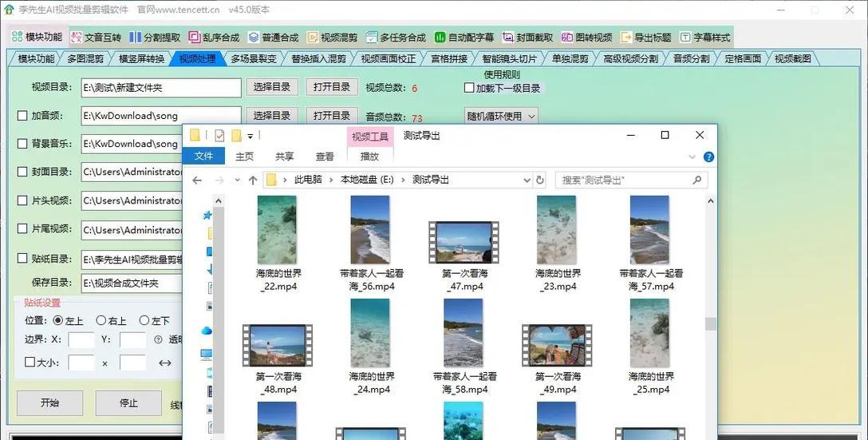
Task: Expand the Explorer address bar history dropdown
Action: click(527, 180)
